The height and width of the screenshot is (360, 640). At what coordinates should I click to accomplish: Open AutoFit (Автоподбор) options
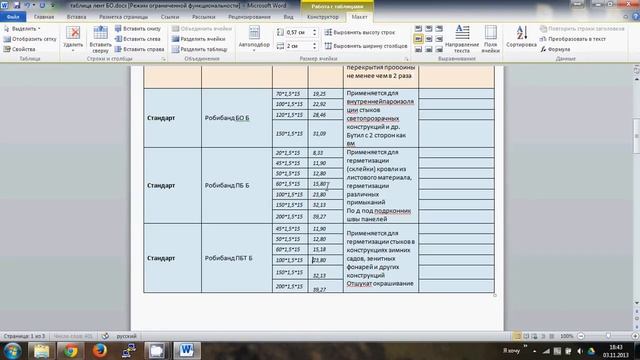(254, 38)
